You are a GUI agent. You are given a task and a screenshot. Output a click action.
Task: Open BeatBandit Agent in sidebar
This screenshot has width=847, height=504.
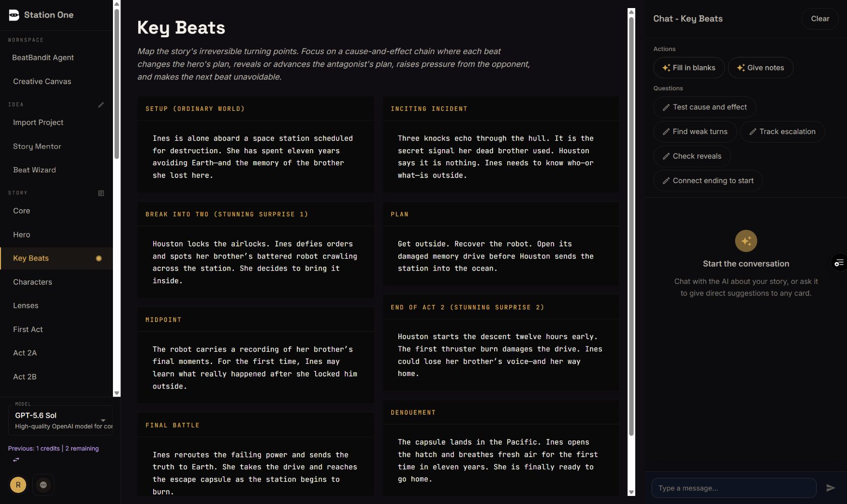(56, 57)
